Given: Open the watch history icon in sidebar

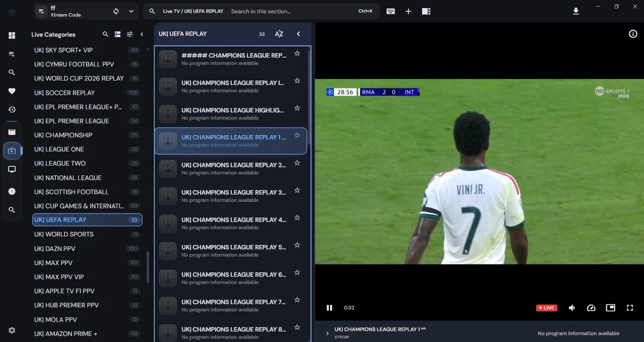Looking at the screenshot, I should tap(12, 109).
